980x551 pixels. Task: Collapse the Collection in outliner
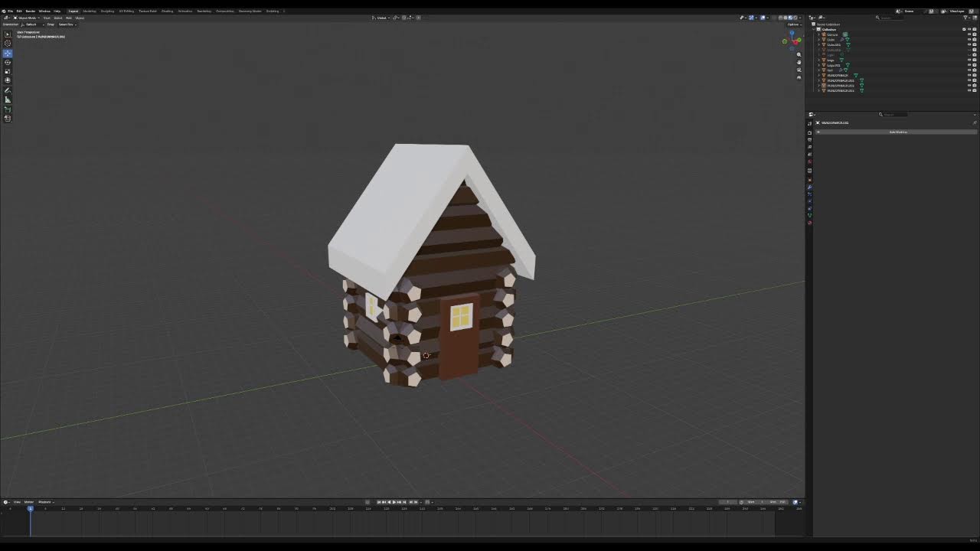pyautogui.click(x=814, y=29)
